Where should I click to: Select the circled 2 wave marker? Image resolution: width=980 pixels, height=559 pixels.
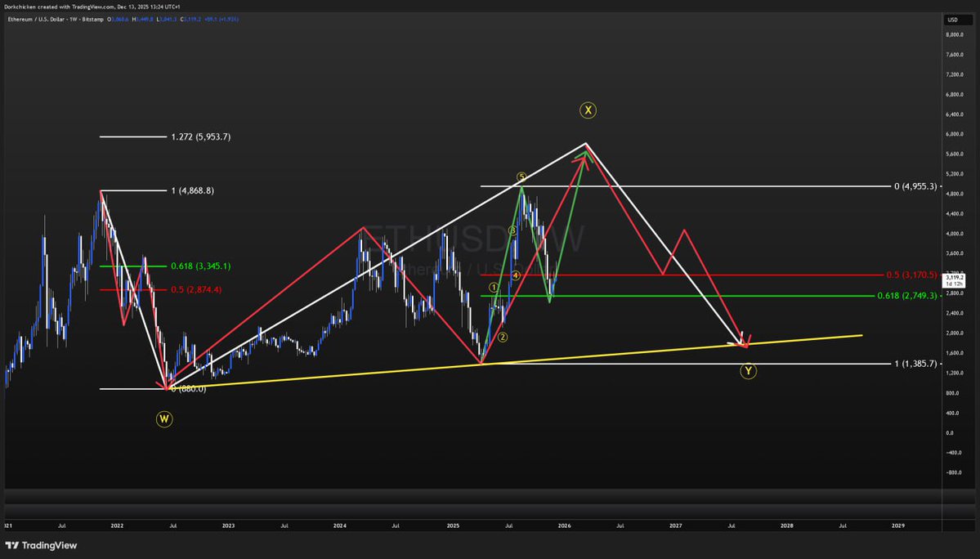click(x=503, y=337)
